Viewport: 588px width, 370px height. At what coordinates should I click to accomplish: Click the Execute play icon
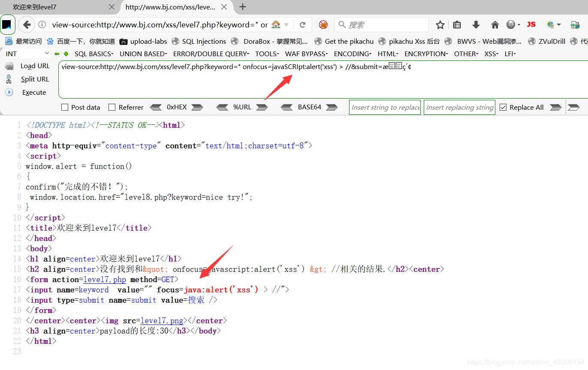(x=9, y=92)
